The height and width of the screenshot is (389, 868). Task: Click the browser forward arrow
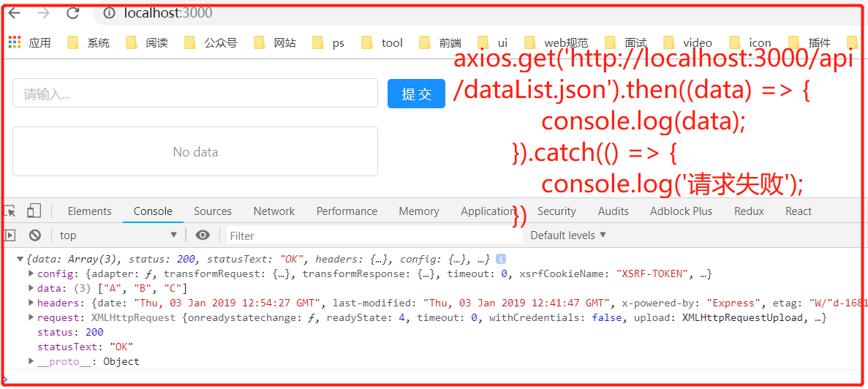pos(44,12)
